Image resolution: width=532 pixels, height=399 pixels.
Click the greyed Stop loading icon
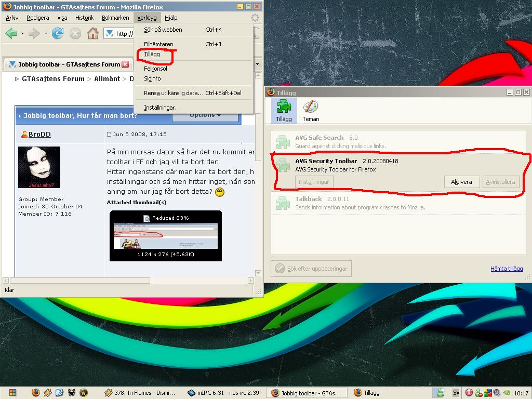point(75,33)
